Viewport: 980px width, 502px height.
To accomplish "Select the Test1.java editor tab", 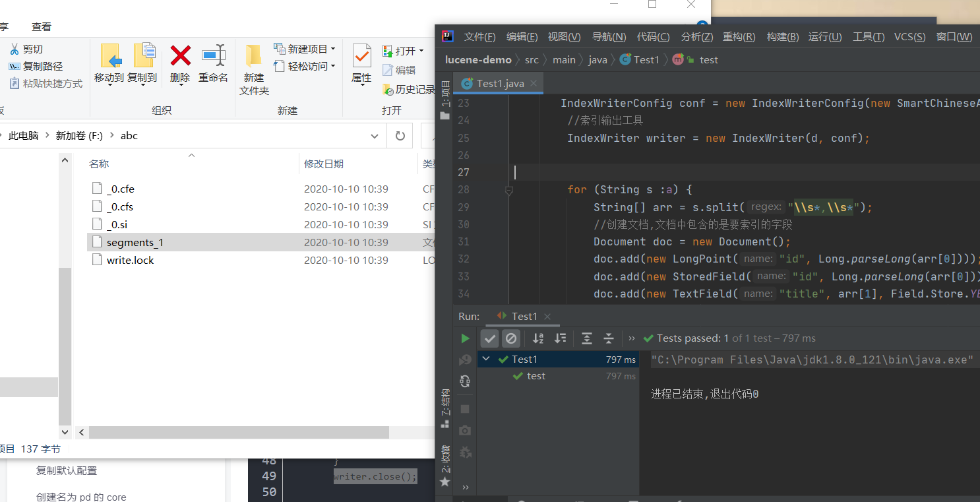I will click(500, 83).
